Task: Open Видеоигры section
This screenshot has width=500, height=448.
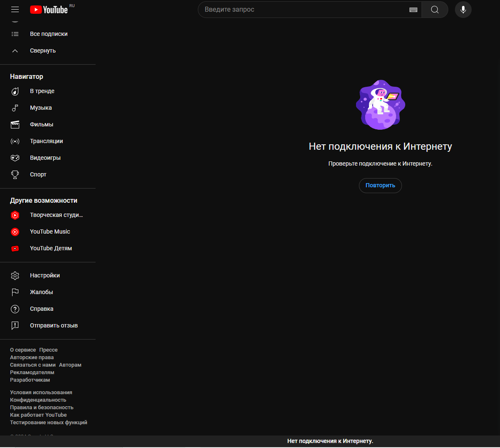Action: [45, 158]
